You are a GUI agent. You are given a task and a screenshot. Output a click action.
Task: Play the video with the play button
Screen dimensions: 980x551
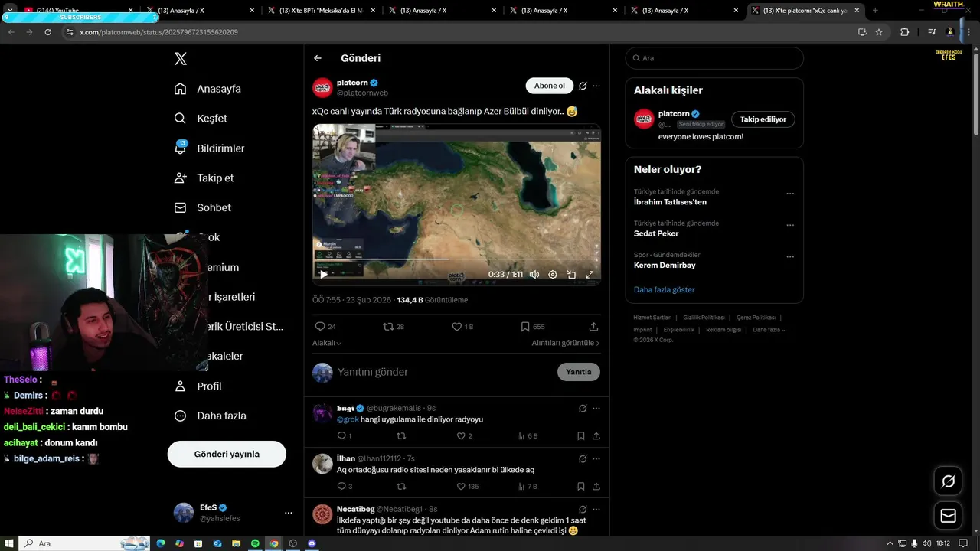click(x=324, y=274)
